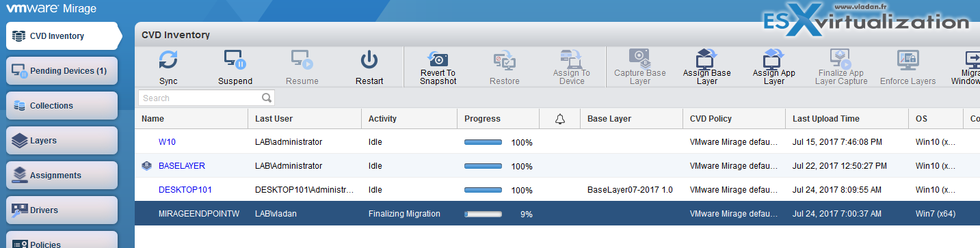The width and height of the screenshot is (980, 248).
Task: Sort by the CVD Policy column header
Action: tap(734, 119)
